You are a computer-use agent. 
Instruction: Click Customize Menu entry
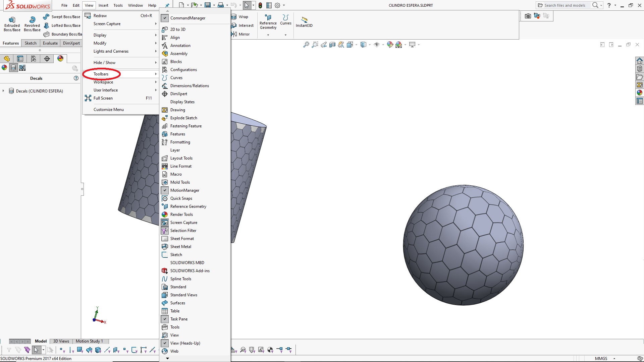(x=108, y=110)
